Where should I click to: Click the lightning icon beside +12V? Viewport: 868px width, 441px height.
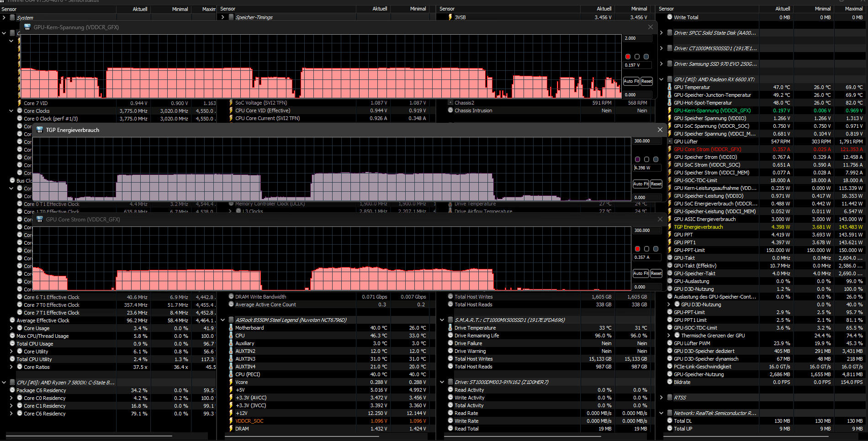[231, 413]
